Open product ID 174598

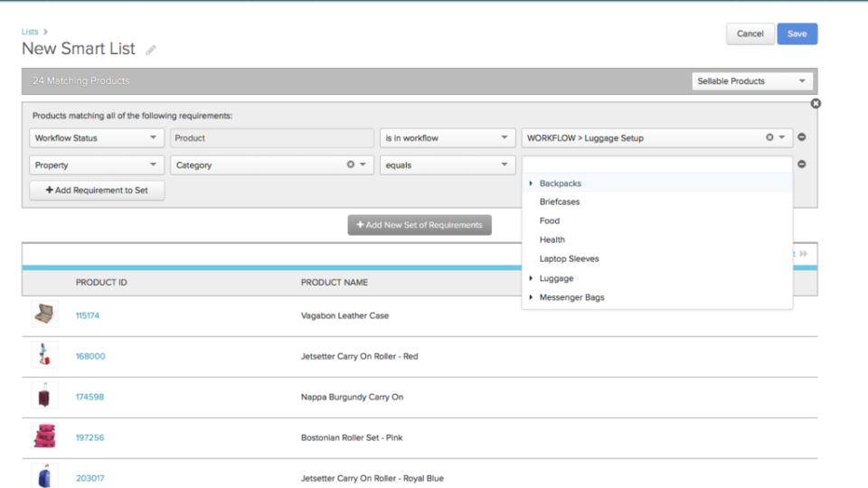90,397
